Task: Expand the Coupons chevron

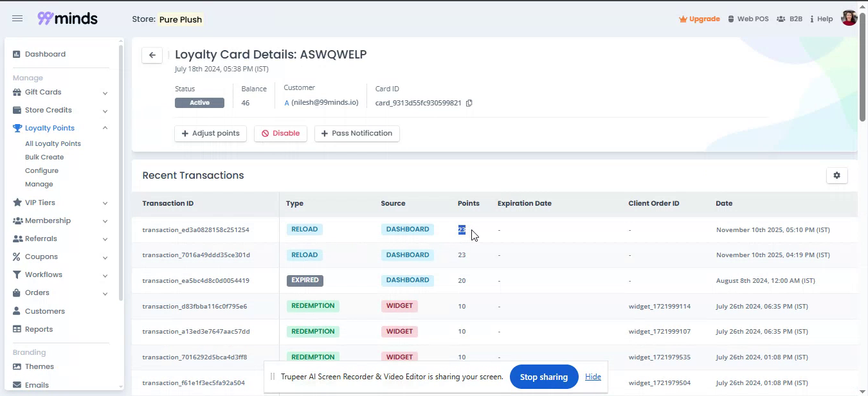Action: 105,257
